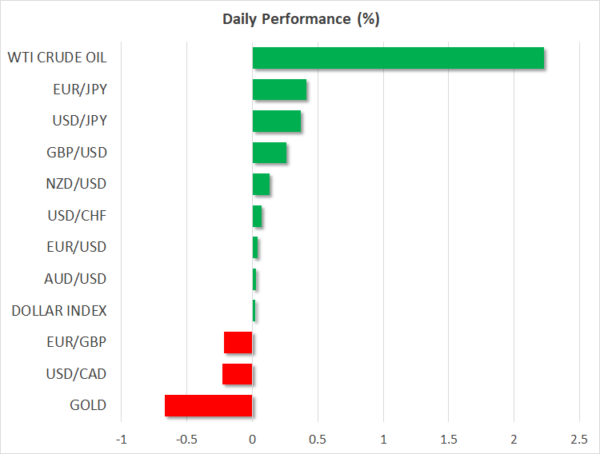Viewport: 600px width, 454px height.
Task: Click the 2.5 tick on the horizontal axis
Action: click(579, 439)
